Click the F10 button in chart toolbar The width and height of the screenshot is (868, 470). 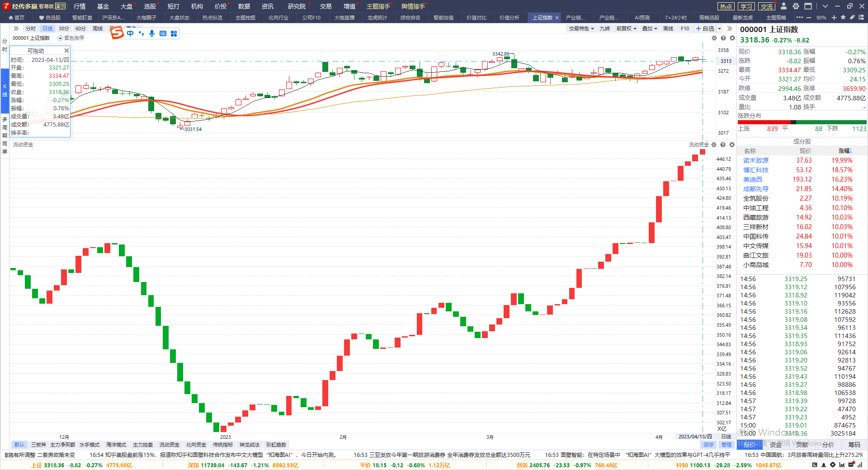coord(685,28)
